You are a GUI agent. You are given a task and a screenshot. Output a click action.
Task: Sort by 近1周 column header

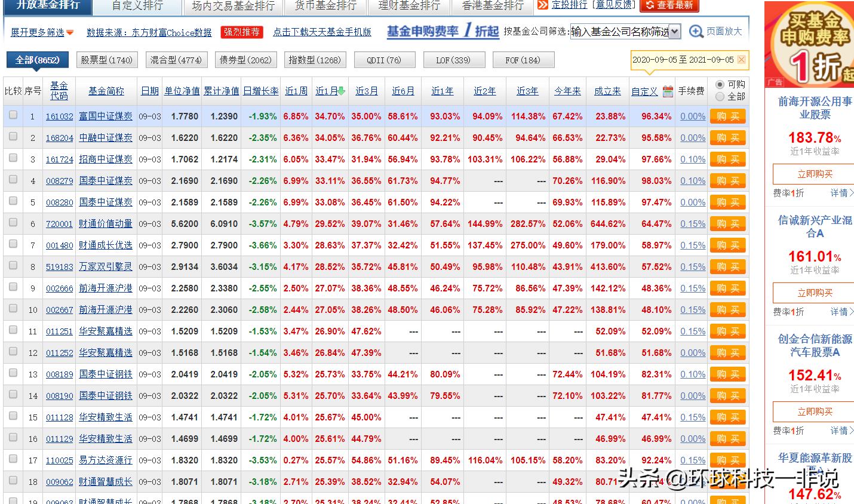(296, 91)
